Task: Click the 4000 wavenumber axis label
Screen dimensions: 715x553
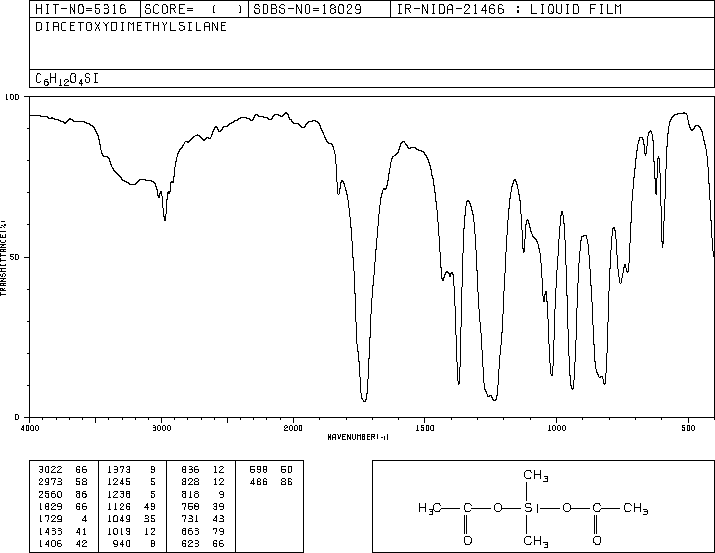Action: point(30,428)
